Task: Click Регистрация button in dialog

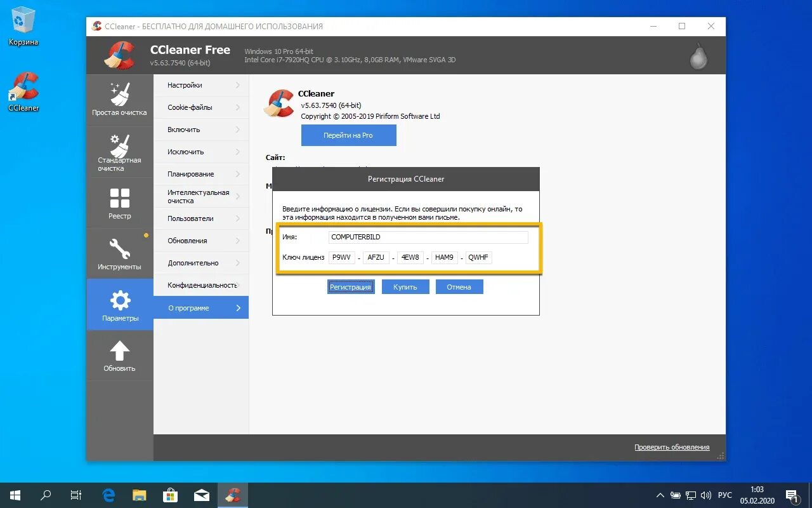Action: [x=350, y=287]
